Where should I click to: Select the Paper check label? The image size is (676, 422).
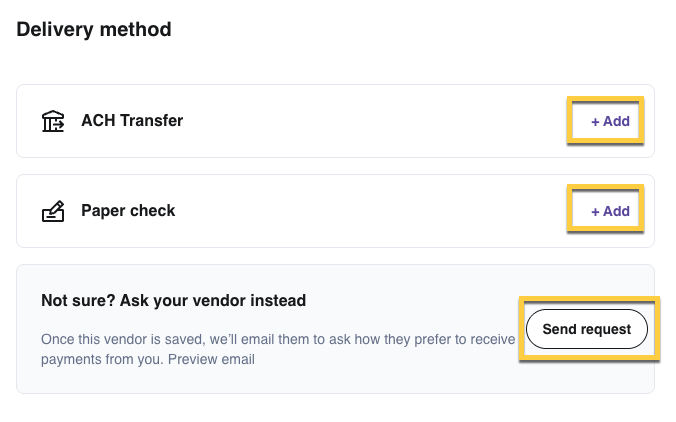[128, 211]
